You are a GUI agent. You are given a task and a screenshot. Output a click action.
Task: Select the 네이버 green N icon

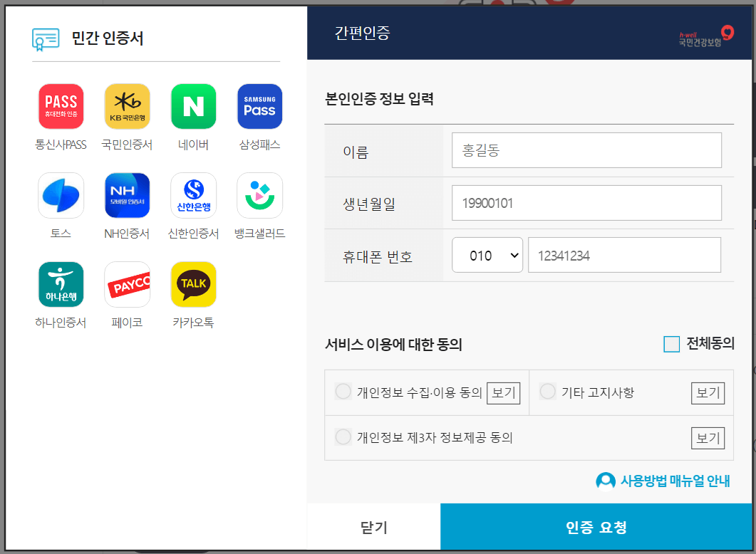pos(193,107)
